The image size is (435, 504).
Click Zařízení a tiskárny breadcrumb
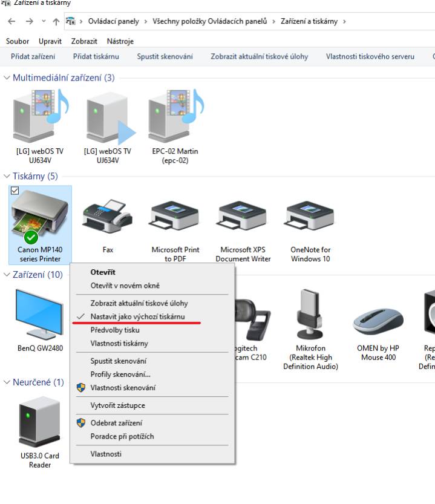pos(309,22)
